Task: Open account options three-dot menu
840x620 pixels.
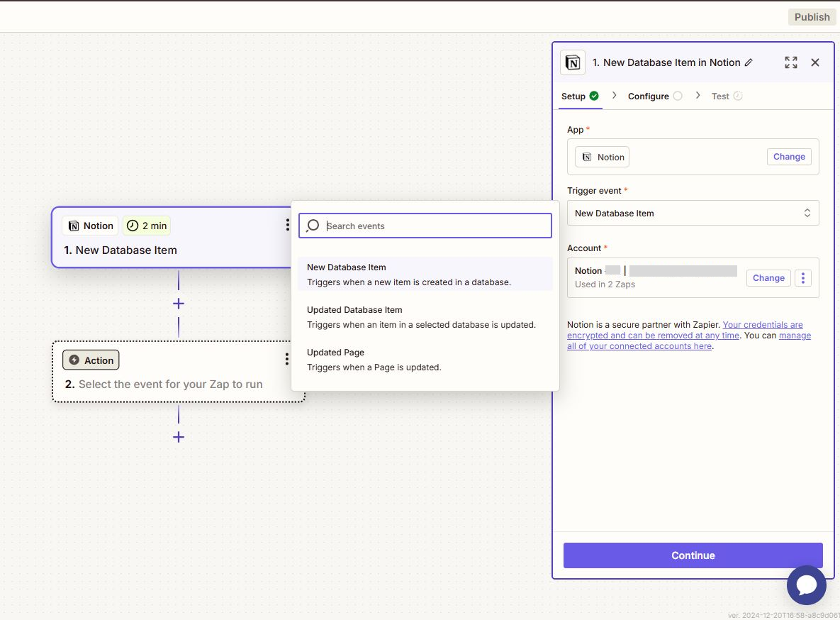Action: click(x=802, y=278)
